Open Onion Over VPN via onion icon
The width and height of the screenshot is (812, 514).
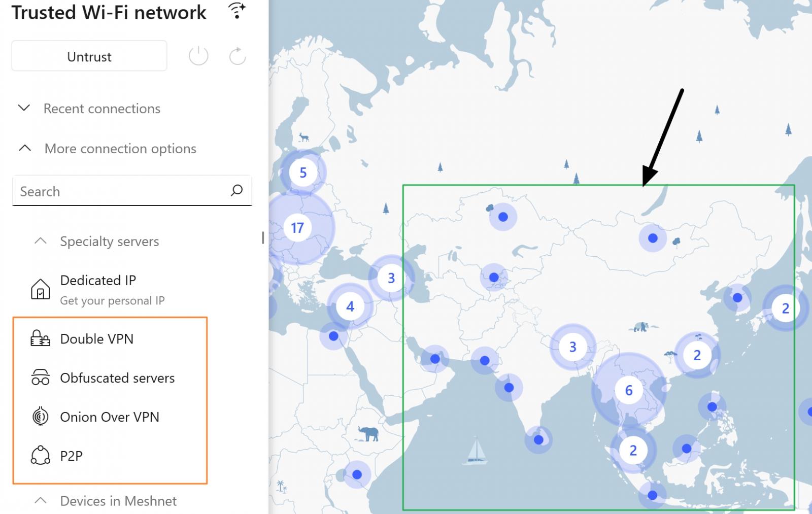click(41, 417)
